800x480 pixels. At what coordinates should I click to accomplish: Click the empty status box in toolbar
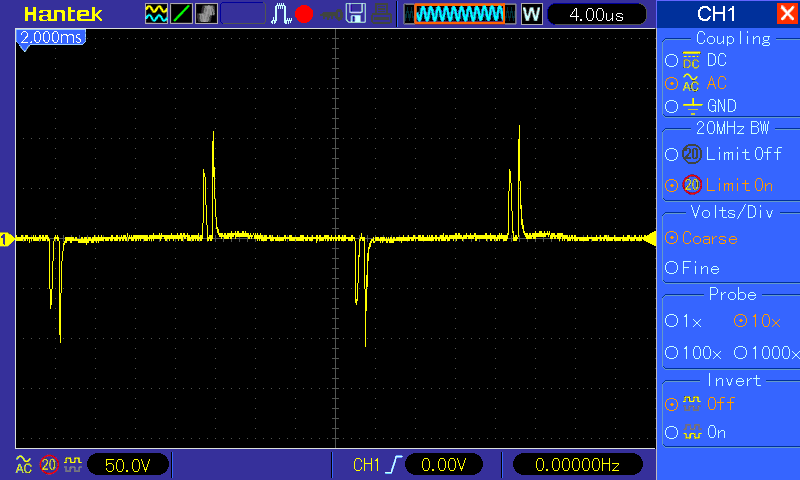[243, 14]
